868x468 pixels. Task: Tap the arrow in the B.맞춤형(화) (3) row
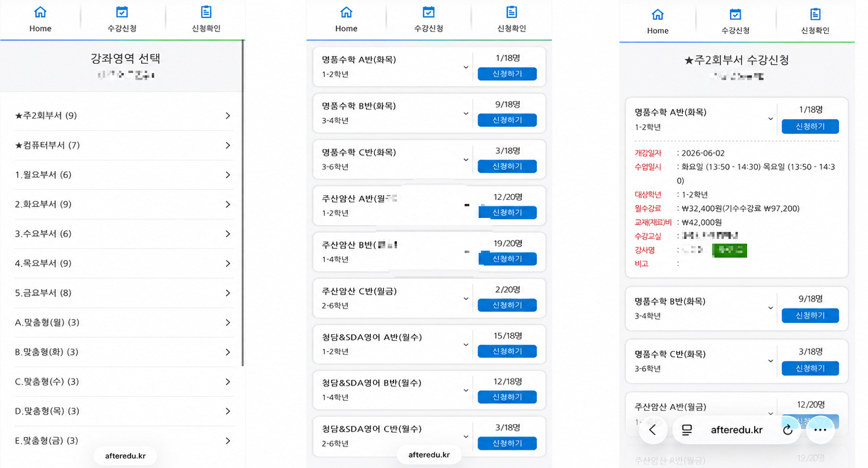point(228,352)
